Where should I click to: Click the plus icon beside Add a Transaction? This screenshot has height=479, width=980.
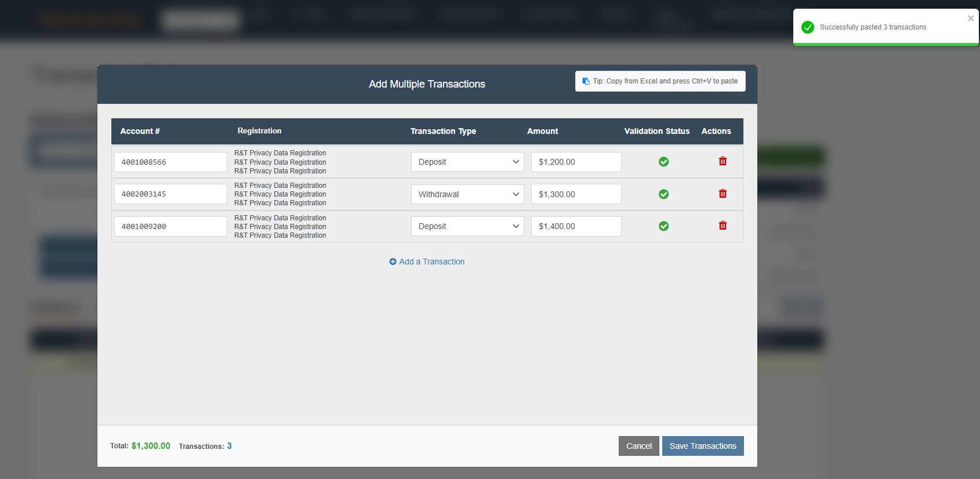tap(393, 262)
